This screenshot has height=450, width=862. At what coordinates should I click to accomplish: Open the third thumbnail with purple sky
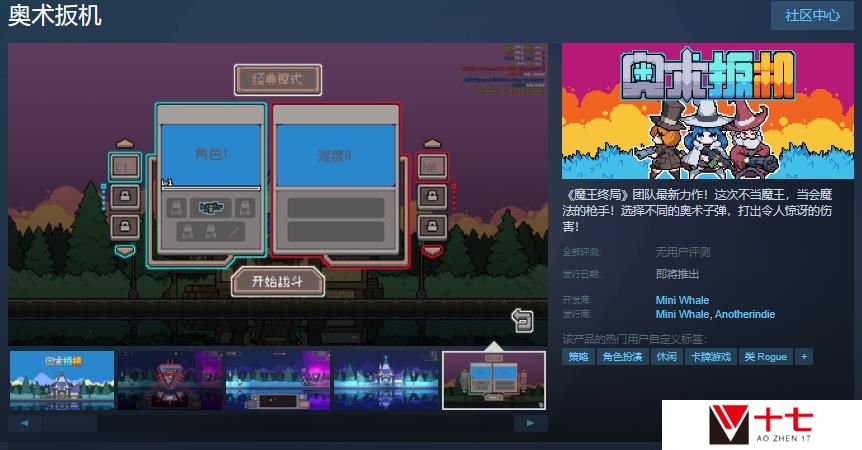[278, 380]
